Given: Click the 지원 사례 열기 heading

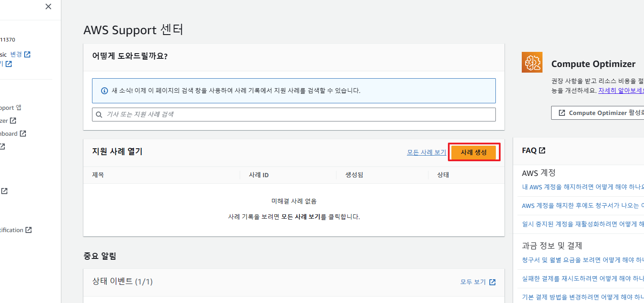Looking at the screenshot, I should coord(117,151).
